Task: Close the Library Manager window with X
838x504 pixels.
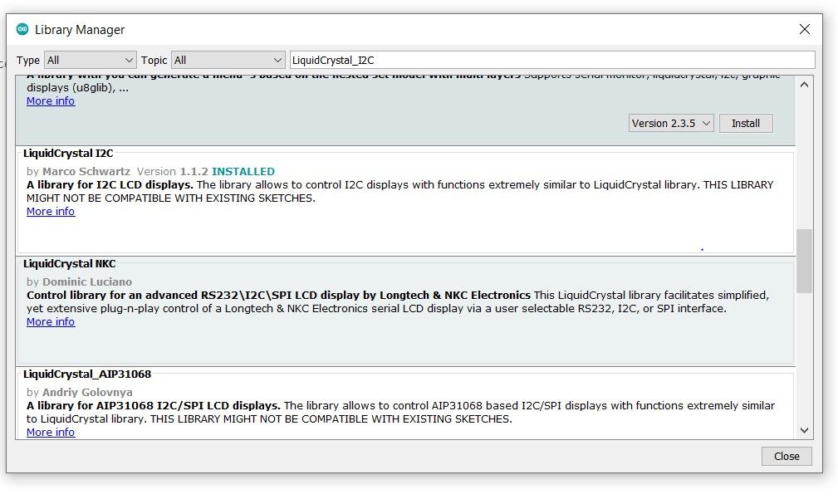Action: 804,29
